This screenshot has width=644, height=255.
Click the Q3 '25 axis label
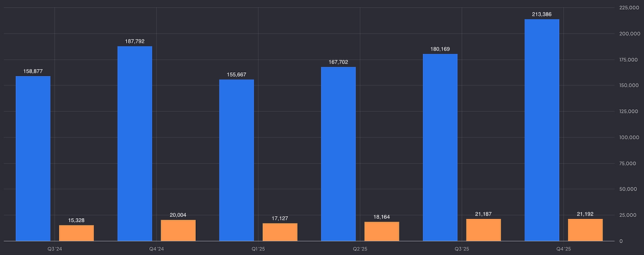coord(461,249)
